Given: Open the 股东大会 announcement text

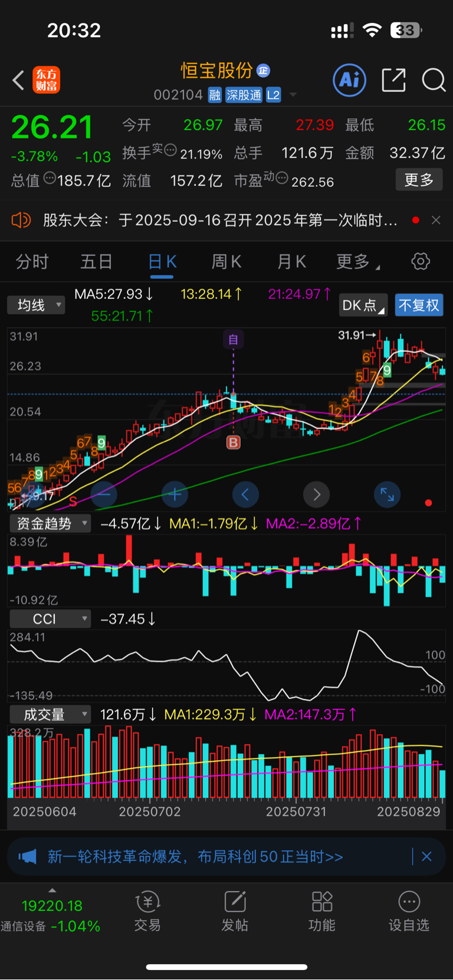Looking at the screenshot, I should pyautogui.click(x=221, y=220).
